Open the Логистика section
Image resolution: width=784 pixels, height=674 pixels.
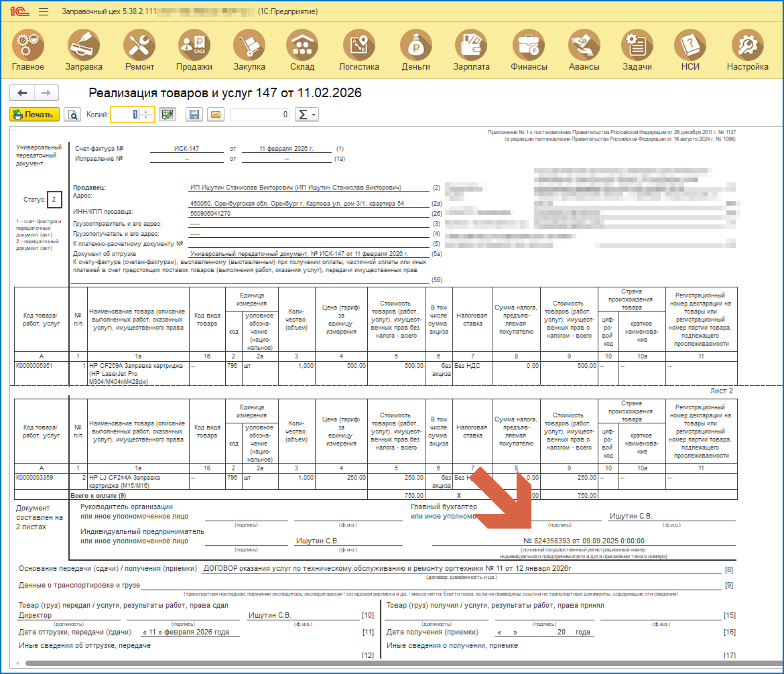point(359,51)
